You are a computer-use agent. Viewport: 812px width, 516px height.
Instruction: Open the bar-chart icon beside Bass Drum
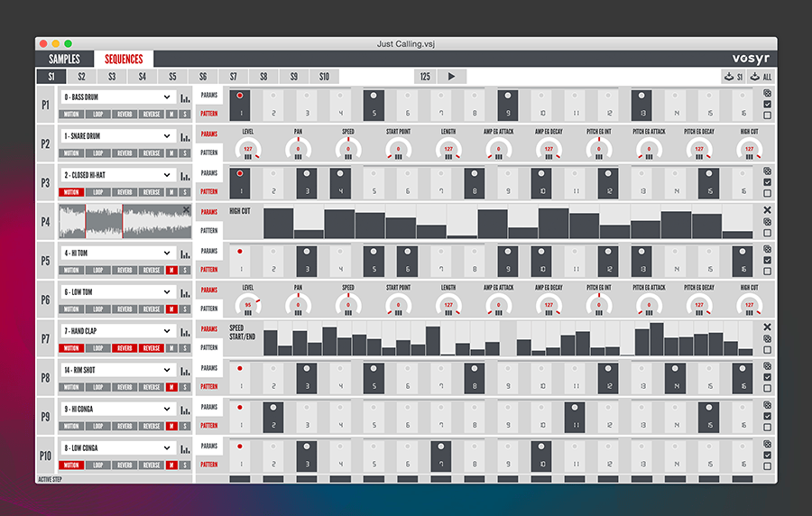tap(185, 98)
